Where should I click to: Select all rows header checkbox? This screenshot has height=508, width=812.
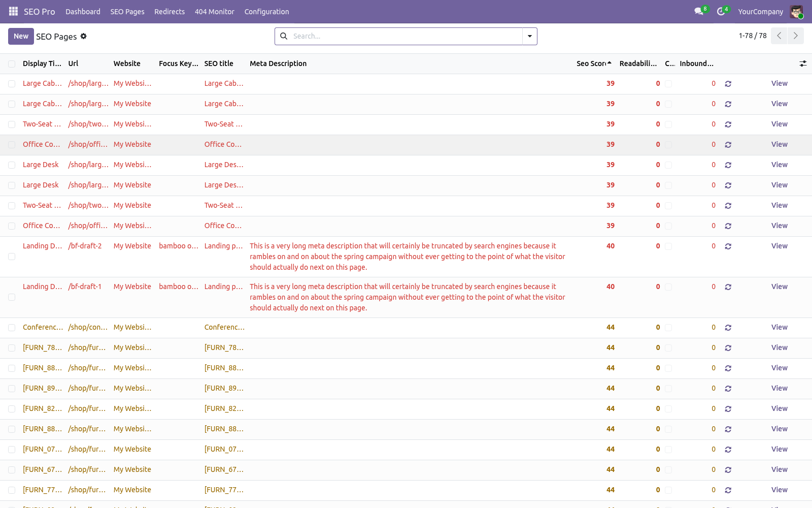pos(12,64)
